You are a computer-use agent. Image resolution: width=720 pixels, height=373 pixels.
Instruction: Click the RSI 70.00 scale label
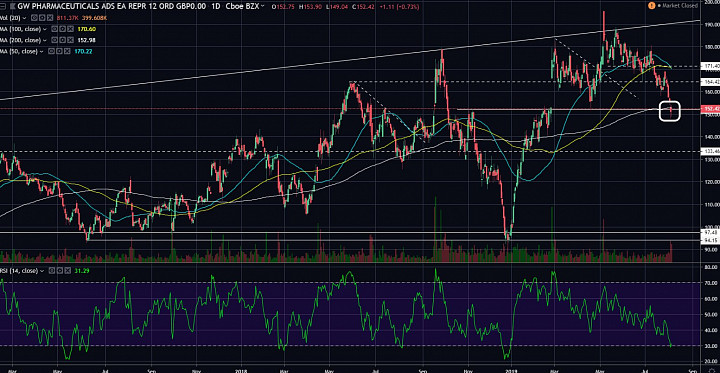(711, 283)
